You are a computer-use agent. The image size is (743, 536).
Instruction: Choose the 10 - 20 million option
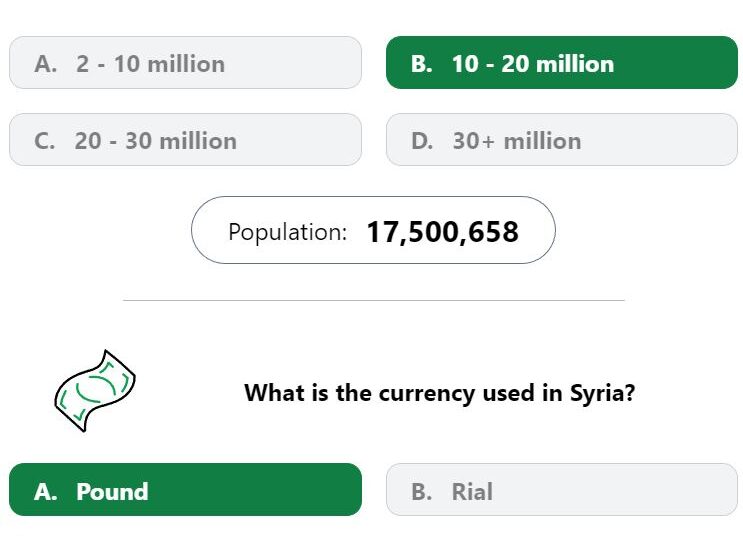562,63
